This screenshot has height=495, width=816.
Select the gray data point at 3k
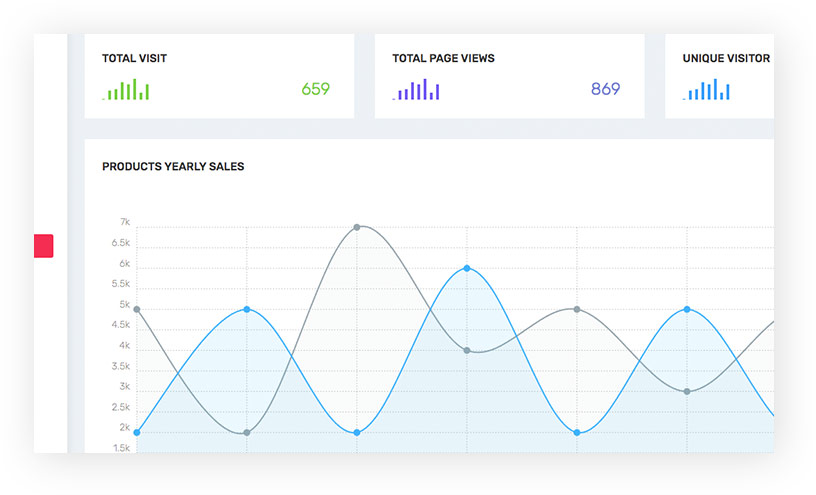[687, 391]
